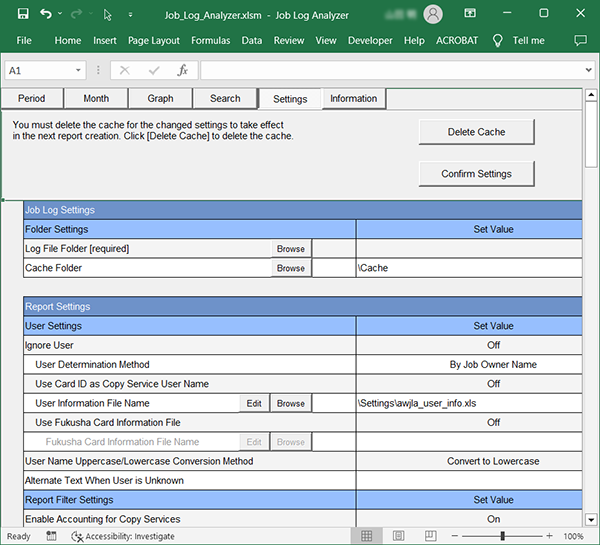
Task: Open the Customize Quick Access Toolbar dropdown
Action: (x=130, y=15)
